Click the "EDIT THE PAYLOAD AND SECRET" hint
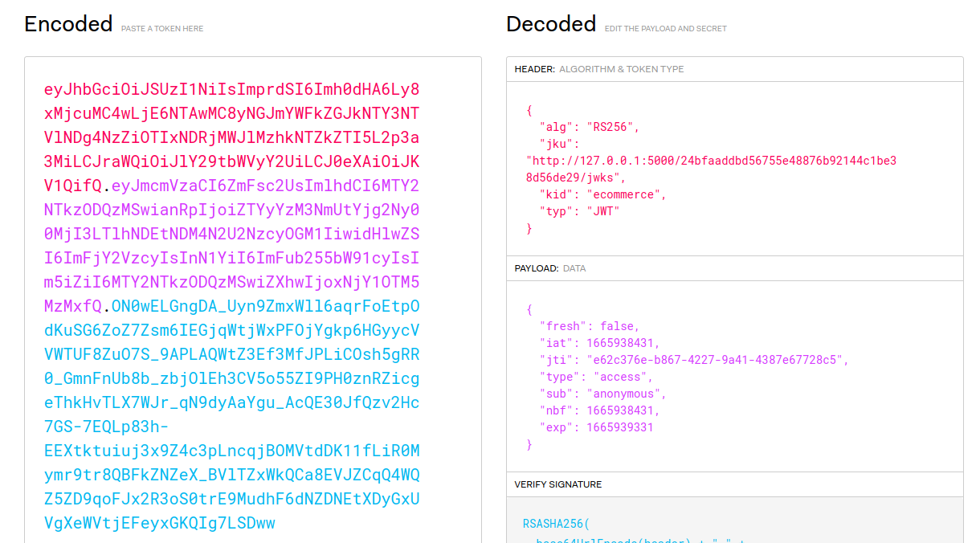 click(x=665, y=29)
